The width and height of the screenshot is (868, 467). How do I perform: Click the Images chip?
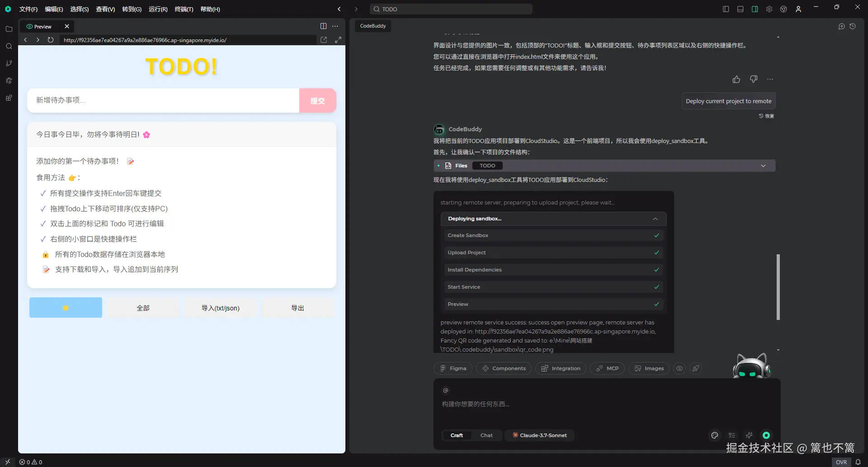649,368
